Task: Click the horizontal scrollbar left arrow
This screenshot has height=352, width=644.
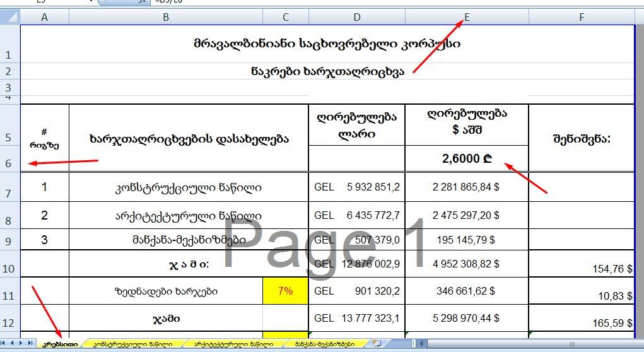Action: tap(422, 343)
